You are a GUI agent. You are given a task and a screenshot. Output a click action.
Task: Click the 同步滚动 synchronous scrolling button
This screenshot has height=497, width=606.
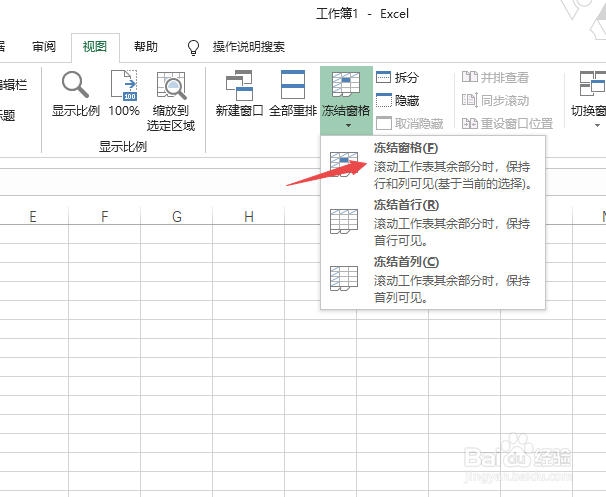pyautogui.click(x=495, y=100)
